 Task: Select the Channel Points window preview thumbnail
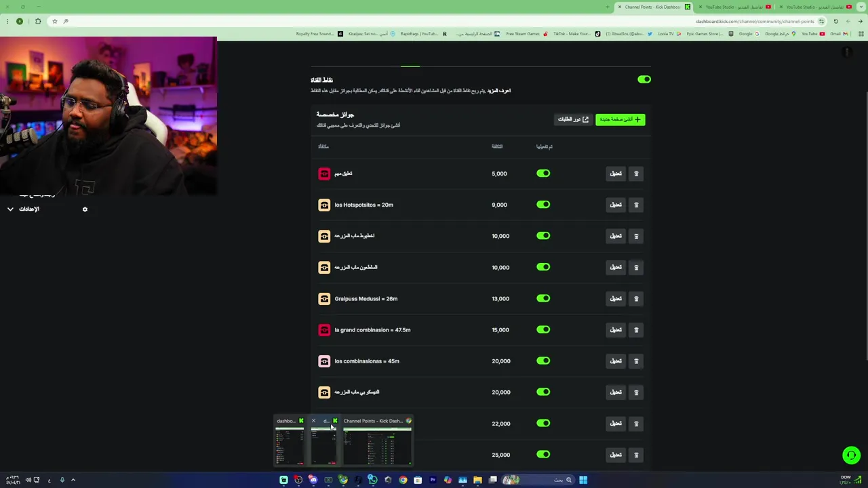click(x=377, y=441)
